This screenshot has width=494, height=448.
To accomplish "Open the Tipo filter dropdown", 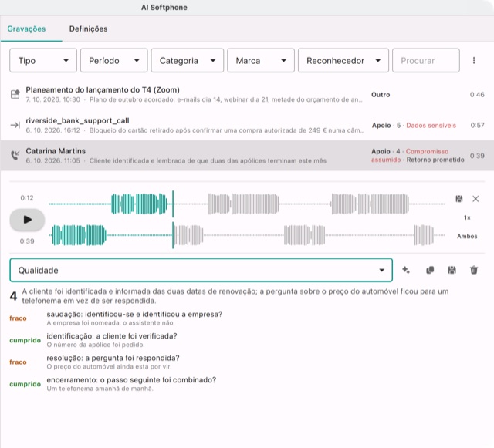I will (43, 60).
